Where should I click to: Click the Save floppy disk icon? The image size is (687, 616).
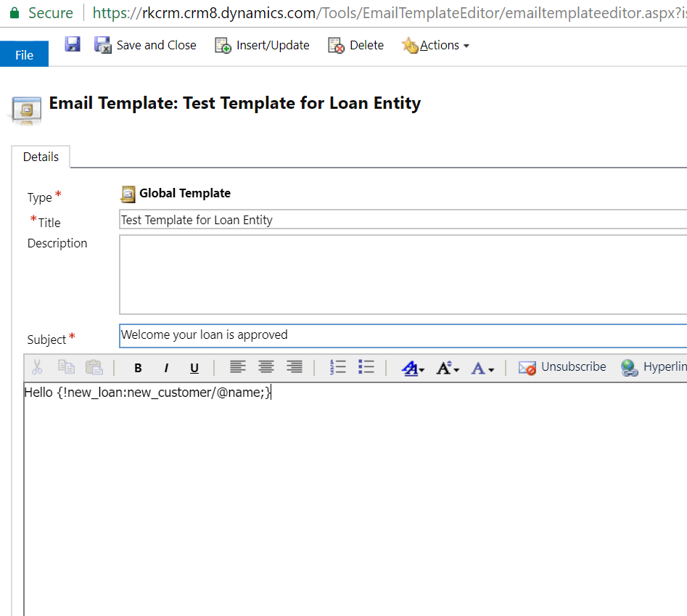tap(73, 45)
